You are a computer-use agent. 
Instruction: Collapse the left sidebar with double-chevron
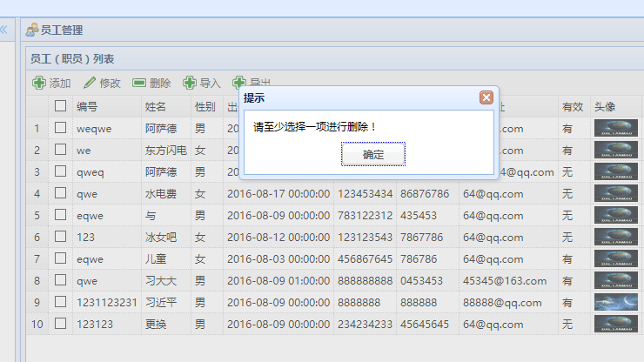(3, 30)
